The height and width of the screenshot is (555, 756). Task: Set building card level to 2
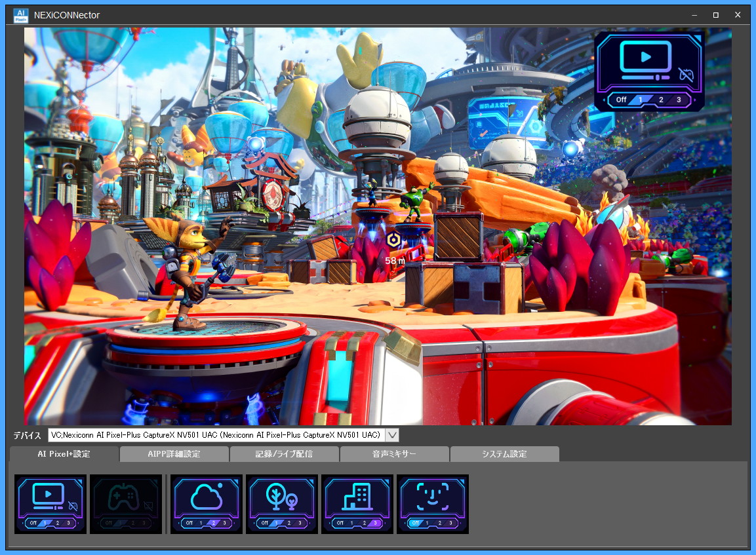(x=364, y=523)
